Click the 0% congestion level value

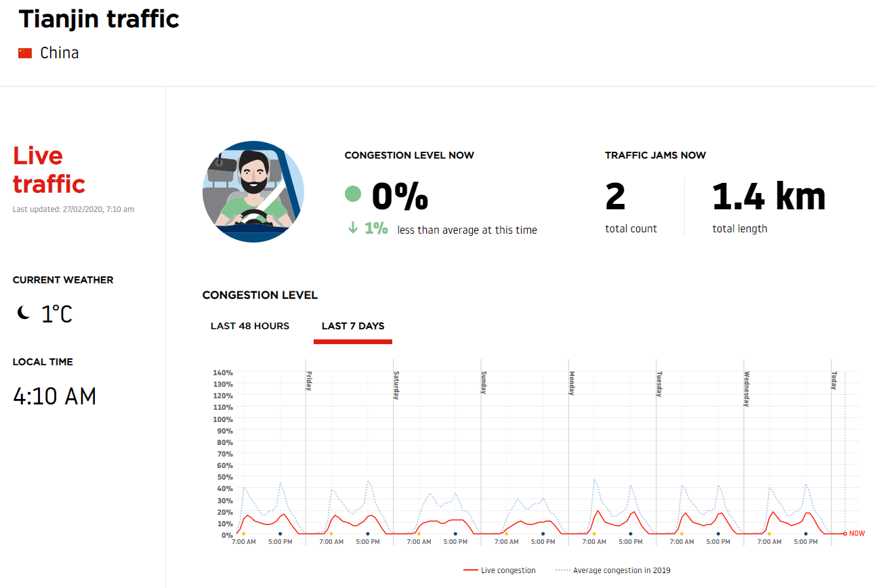(400, 195)
